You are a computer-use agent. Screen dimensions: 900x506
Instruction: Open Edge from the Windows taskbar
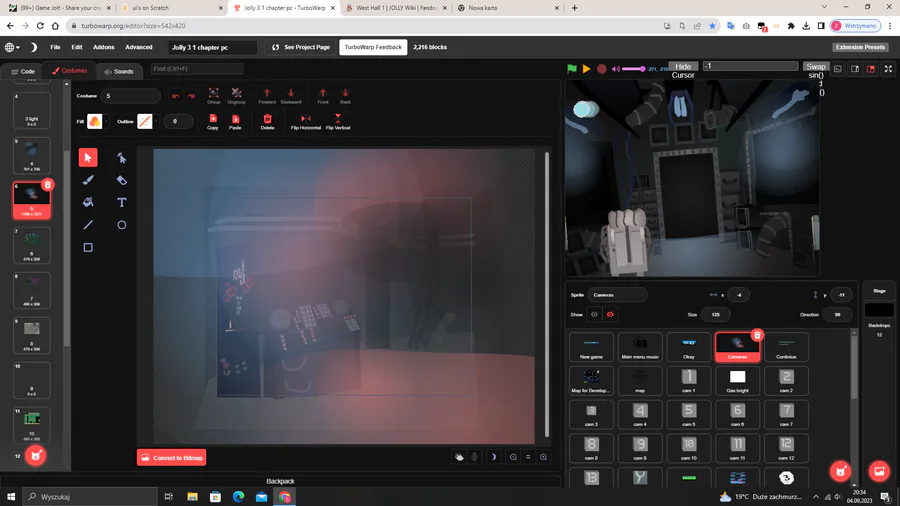[238, 497]
